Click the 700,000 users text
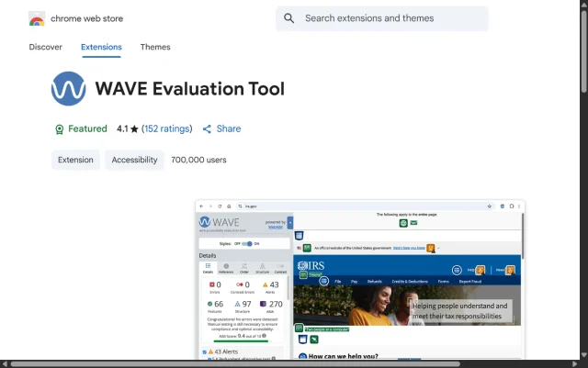 click(x=198, y=160)
